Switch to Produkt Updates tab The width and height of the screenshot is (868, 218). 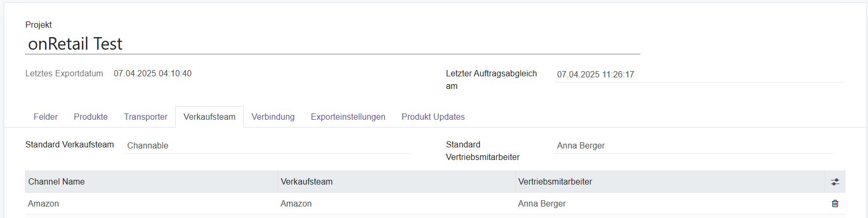coord(433,117)
